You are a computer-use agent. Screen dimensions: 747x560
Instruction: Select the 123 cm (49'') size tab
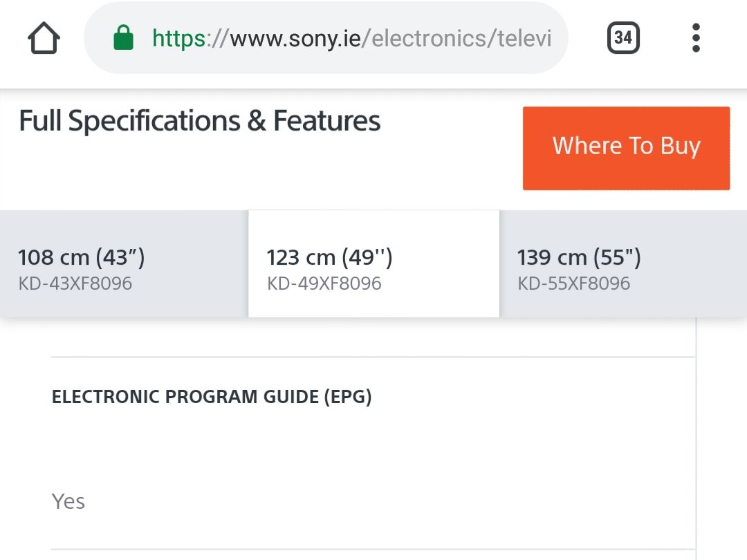pyautogui.click(x=373, y=264)
